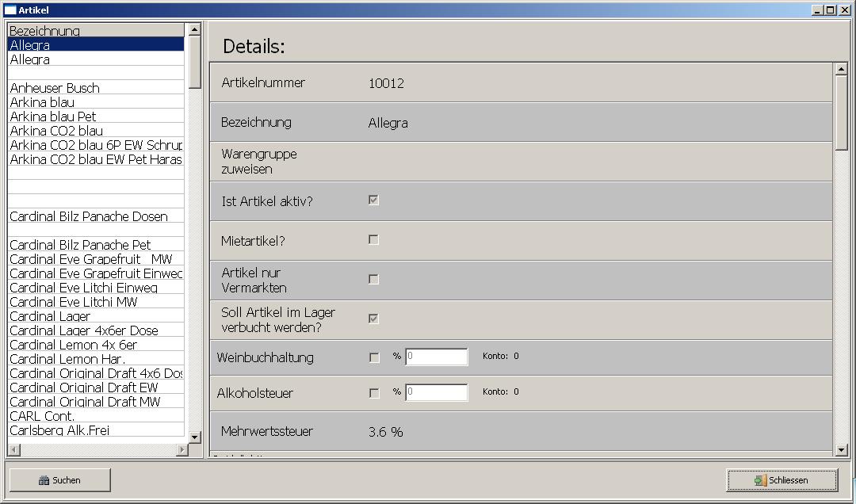Toggle 'Soll Artikel im Lager verbucht werden' checkbox
The image size is (856, 504).
click(x=374, y=319)
